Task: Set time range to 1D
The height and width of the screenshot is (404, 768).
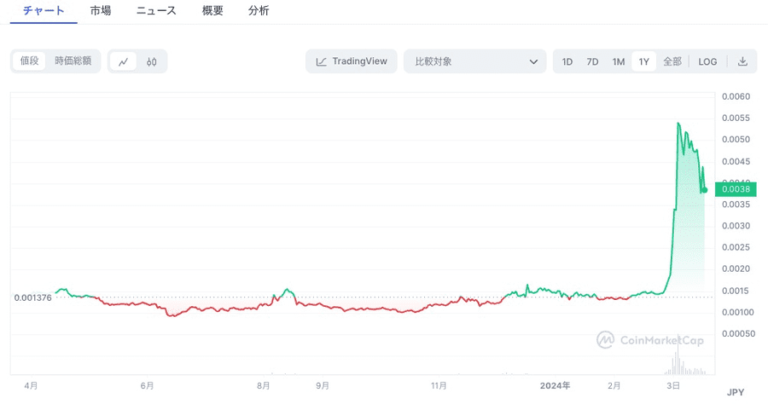Action: point(567,61)
